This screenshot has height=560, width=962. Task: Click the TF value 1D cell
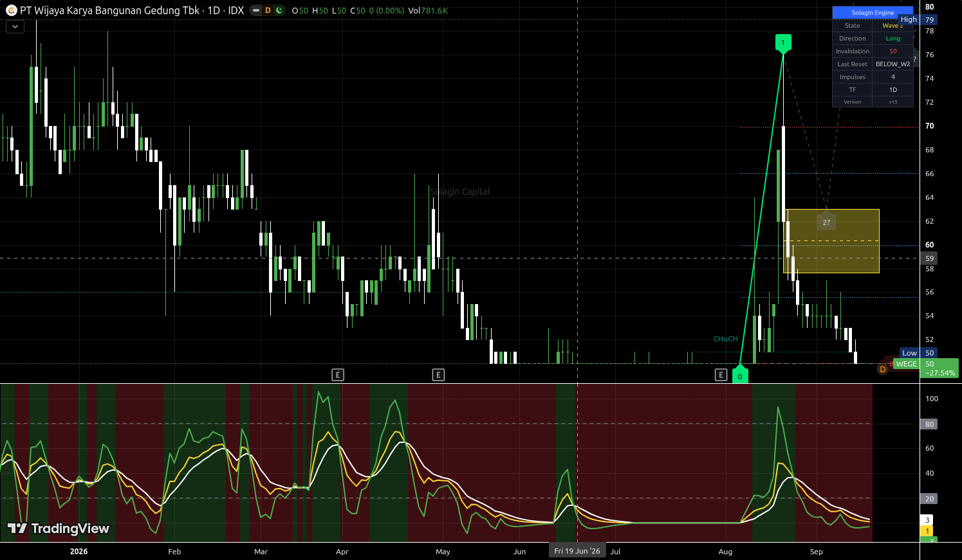893,90
